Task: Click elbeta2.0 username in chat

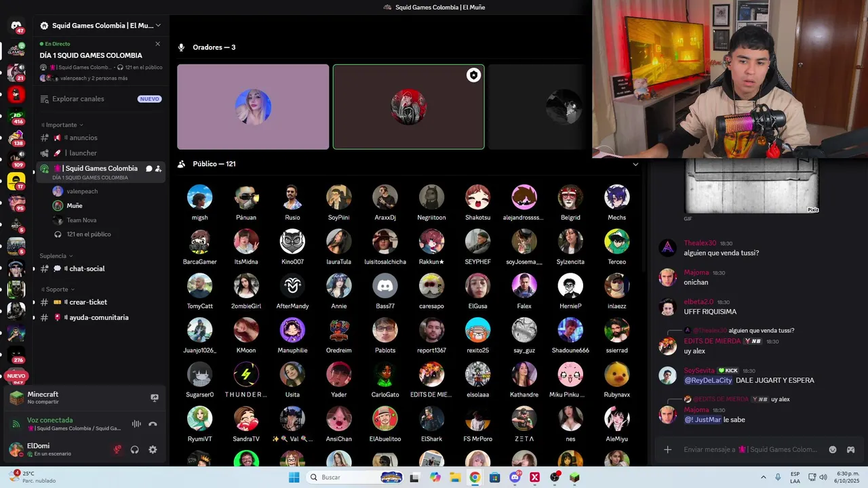Action: 698,302
